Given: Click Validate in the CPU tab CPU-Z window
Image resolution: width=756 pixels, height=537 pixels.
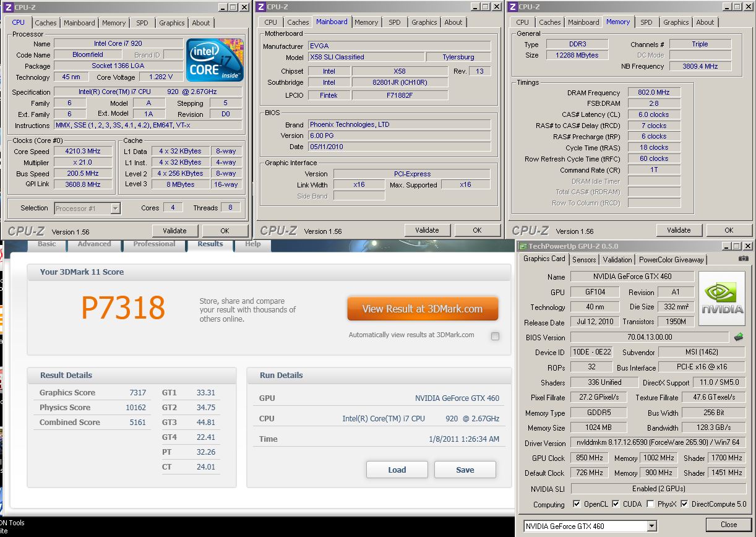Looking at the screenshot, I should (174, 231).
